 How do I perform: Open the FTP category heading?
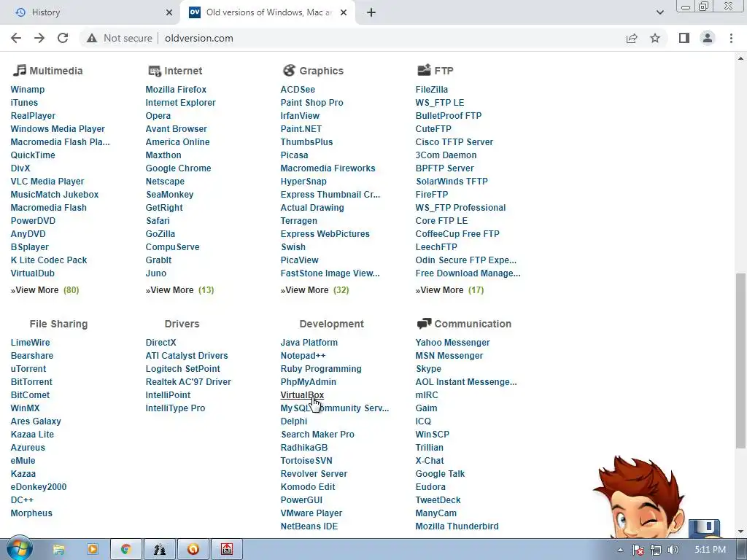444,71
